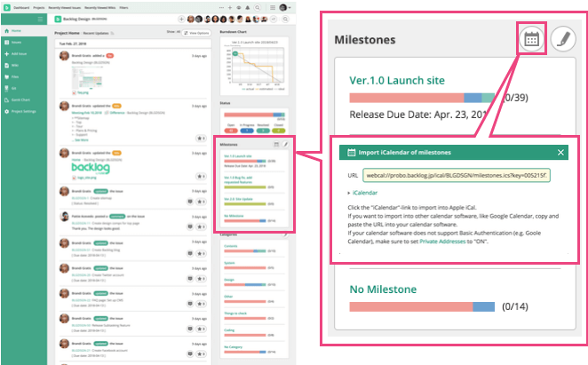Click the three-dots more icon in the top bar
588x365 pixels.
tap(222, 7)
